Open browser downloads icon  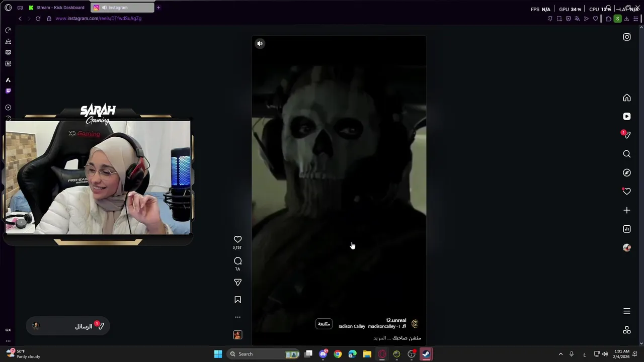pyautogui.click(x=626, y=19)
